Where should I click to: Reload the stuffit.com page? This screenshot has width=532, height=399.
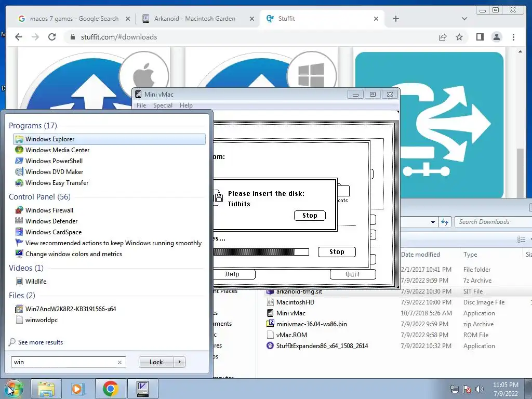tap(52, 37)
